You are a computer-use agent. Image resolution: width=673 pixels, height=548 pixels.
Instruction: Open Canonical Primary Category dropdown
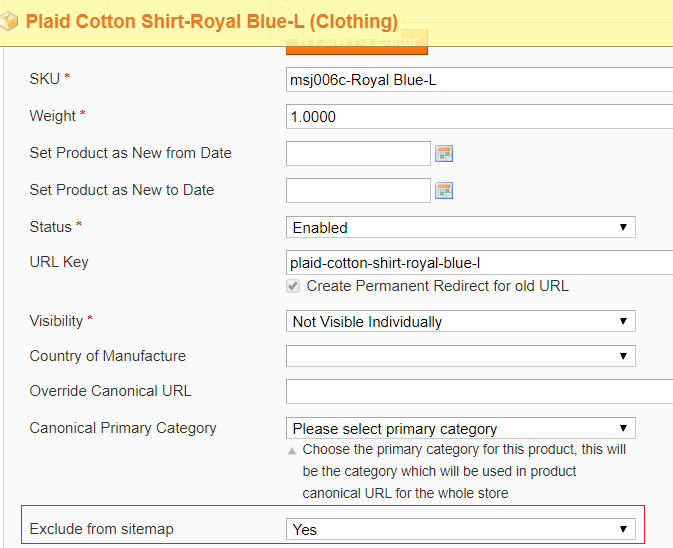[x=460, y=429]
